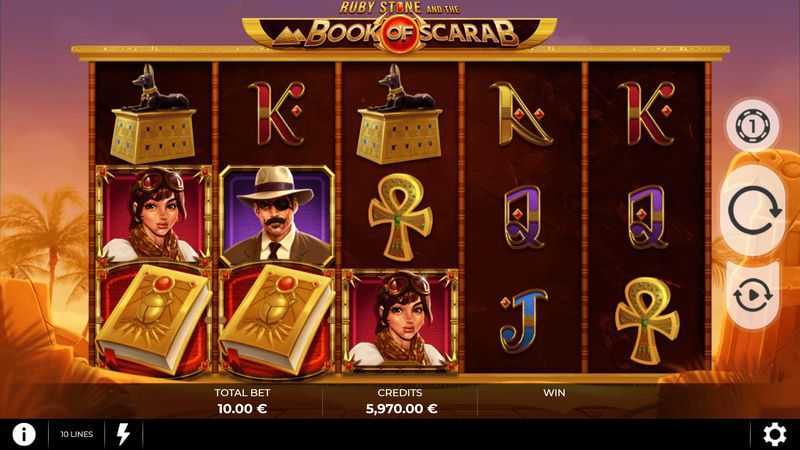Image resolution: width=800 pixels, height=450 pixels.
Task: Click the 10 LINES indicator
Action: [x=77, y=434]
